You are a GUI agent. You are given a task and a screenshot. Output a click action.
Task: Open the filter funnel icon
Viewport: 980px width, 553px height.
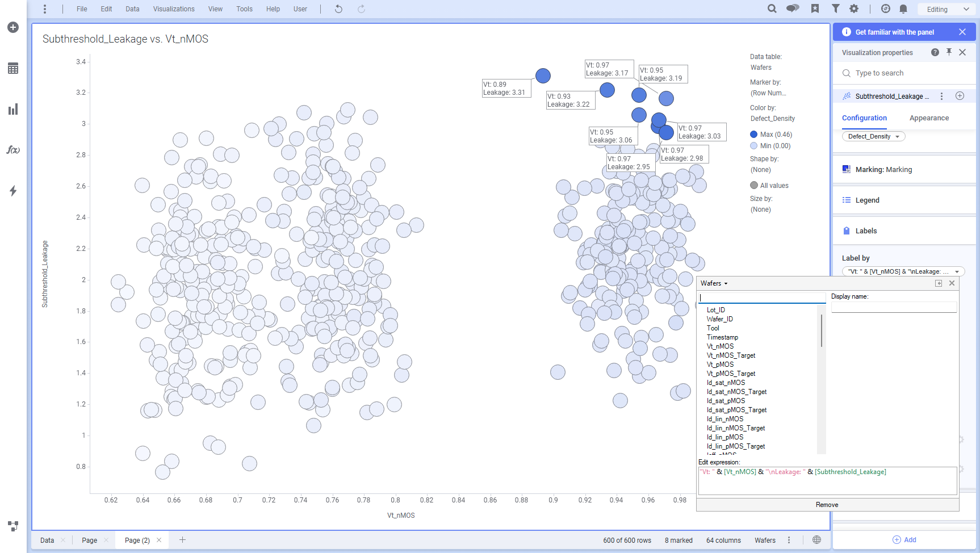click(x=835, y=9)
